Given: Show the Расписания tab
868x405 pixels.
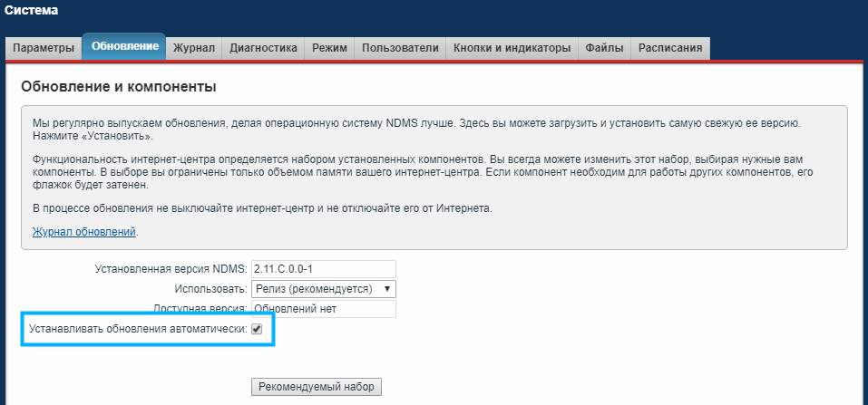Looking at the screenshot, I should (x=669, y=48).
